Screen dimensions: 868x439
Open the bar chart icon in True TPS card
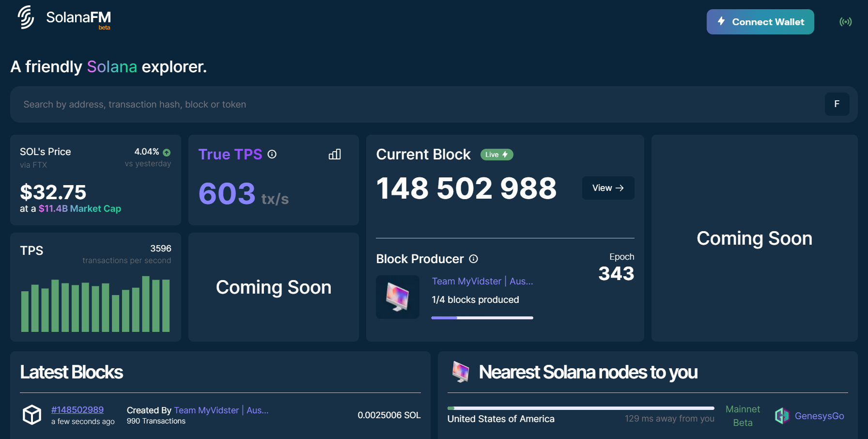[x=335, y=154]
